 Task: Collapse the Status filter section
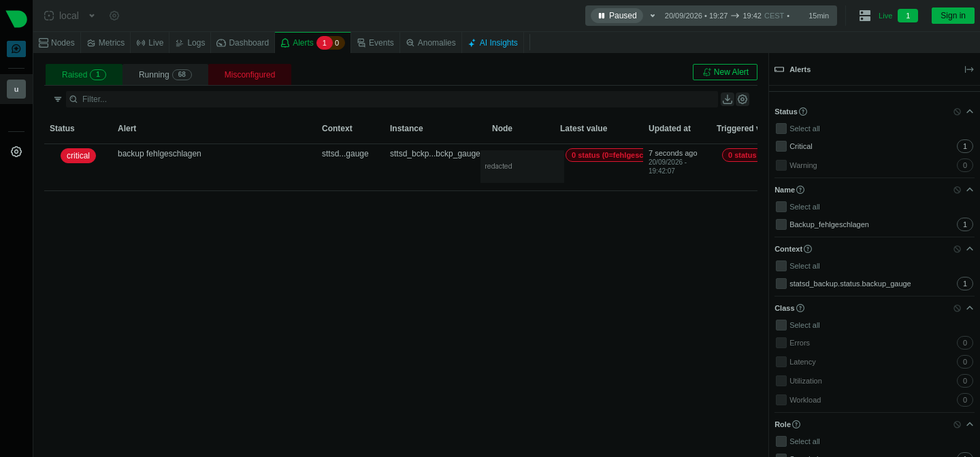[x=970, y=112]
